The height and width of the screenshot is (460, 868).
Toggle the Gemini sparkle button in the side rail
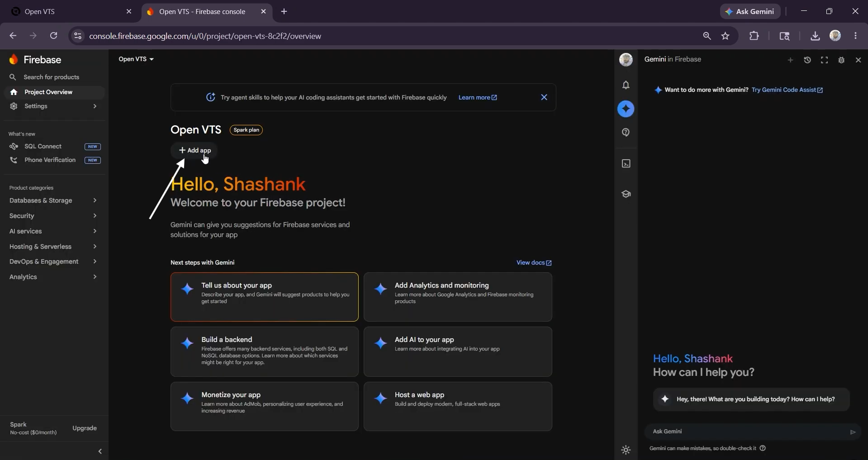click(626, 109)
